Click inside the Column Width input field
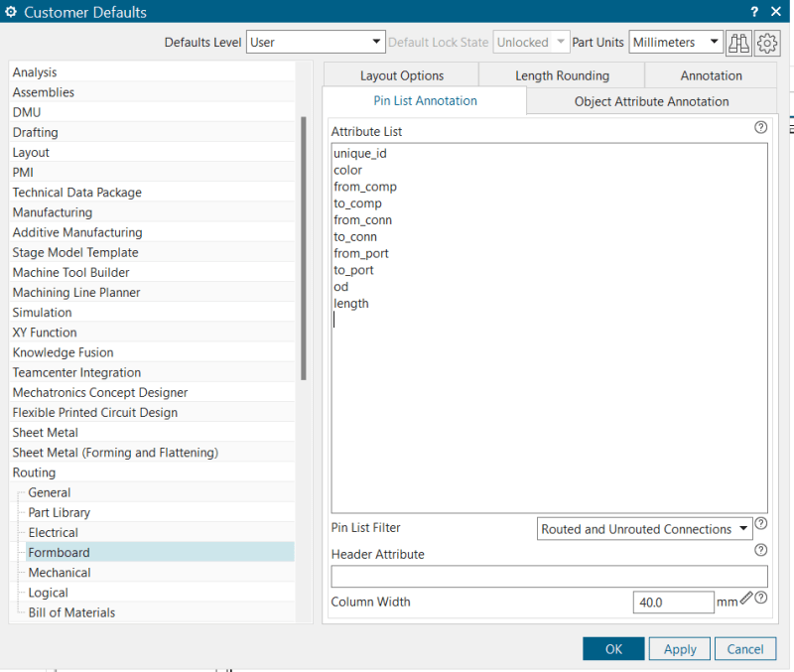 (x=673, y=602)
